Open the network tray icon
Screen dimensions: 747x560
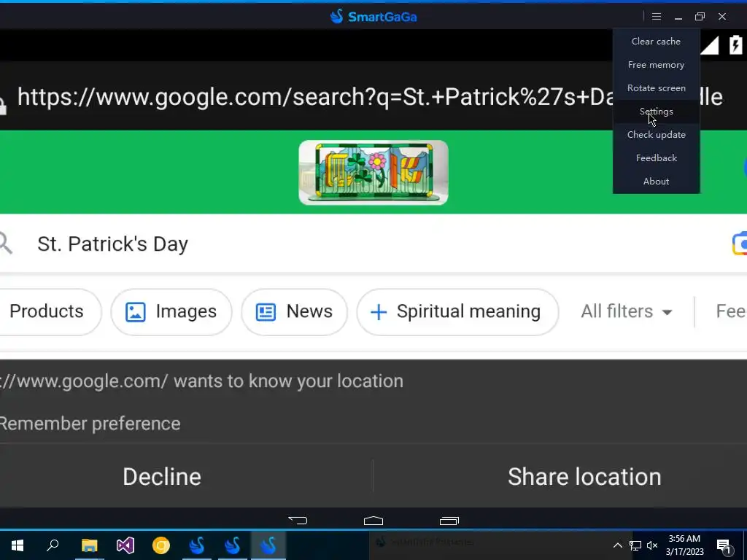pos(635,545)
